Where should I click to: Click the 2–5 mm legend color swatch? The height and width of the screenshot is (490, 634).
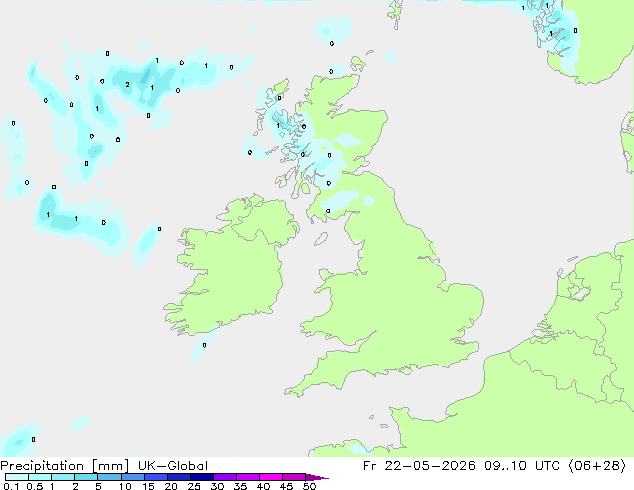coord(86,477)
